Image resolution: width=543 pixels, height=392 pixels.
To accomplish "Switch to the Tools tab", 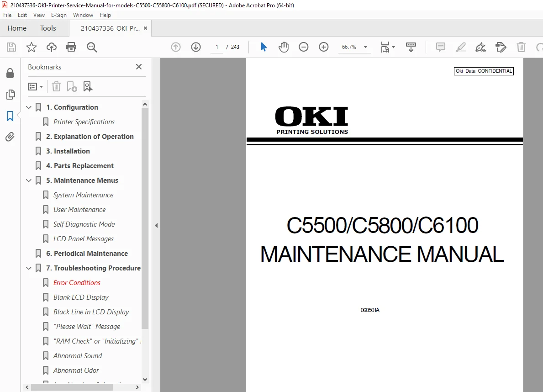I will pyautogui.click(x=48, y=28).
